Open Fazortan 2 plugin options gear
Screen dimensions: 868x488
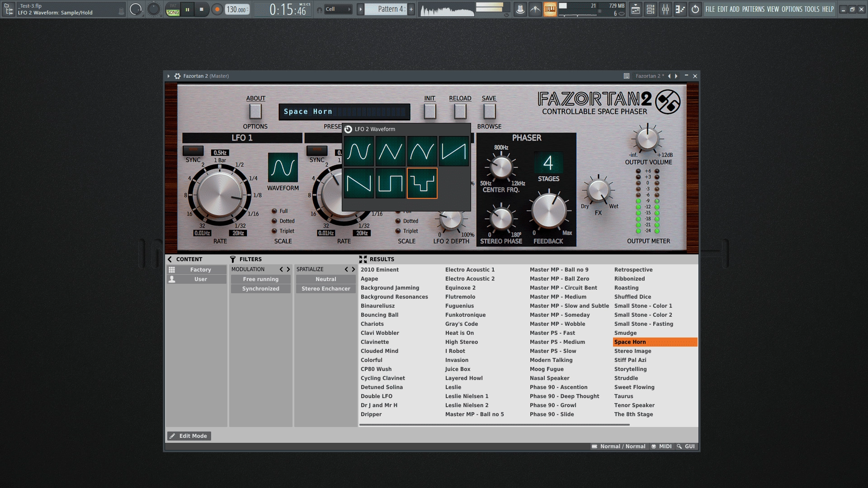(178, 76)
